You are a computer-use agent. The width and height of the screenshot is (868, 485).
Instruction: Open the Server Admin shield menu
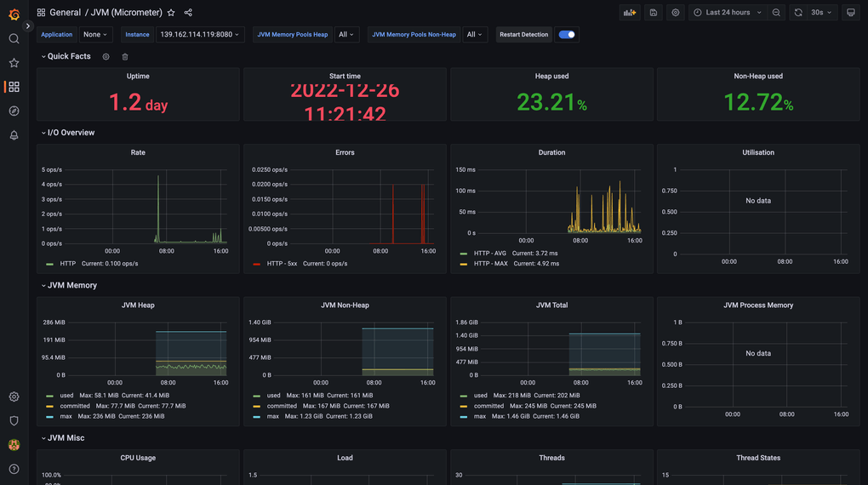coord(14,421)
